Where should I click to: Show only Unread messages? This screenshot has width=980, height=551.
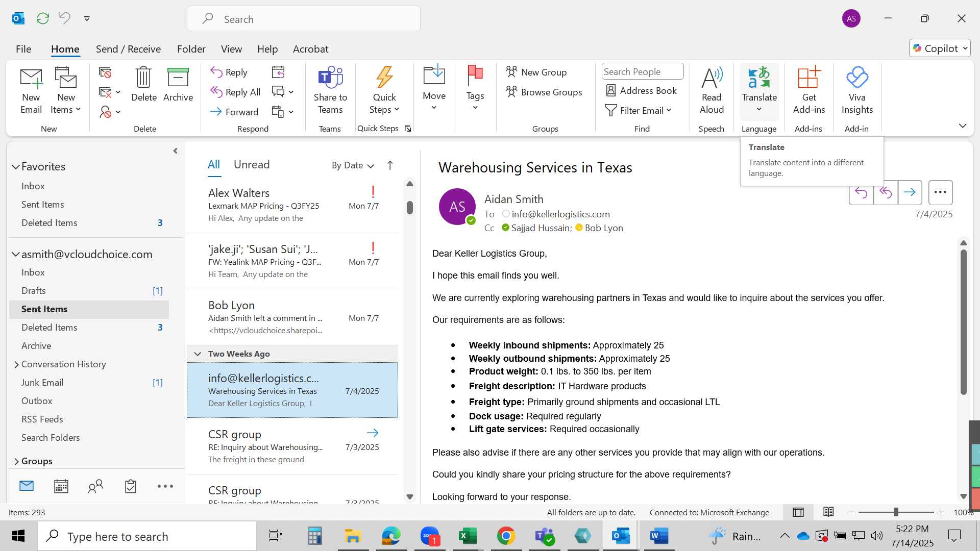[x=252, y=165]
